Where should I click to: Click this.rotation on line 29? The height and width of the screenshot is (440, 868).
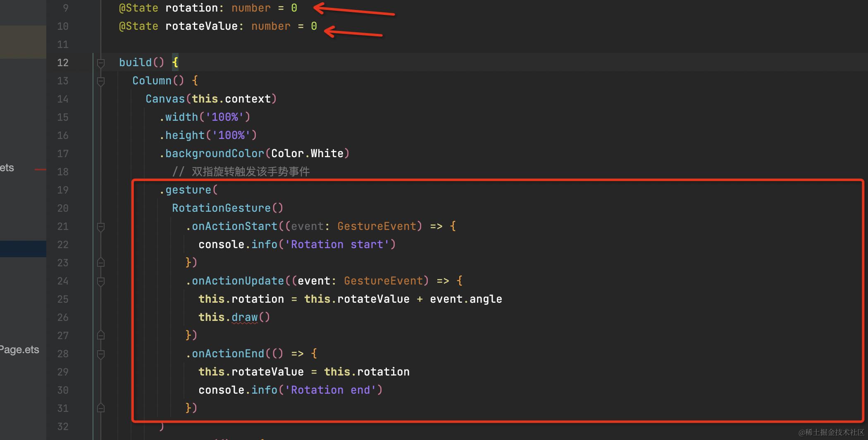[367, 372]
